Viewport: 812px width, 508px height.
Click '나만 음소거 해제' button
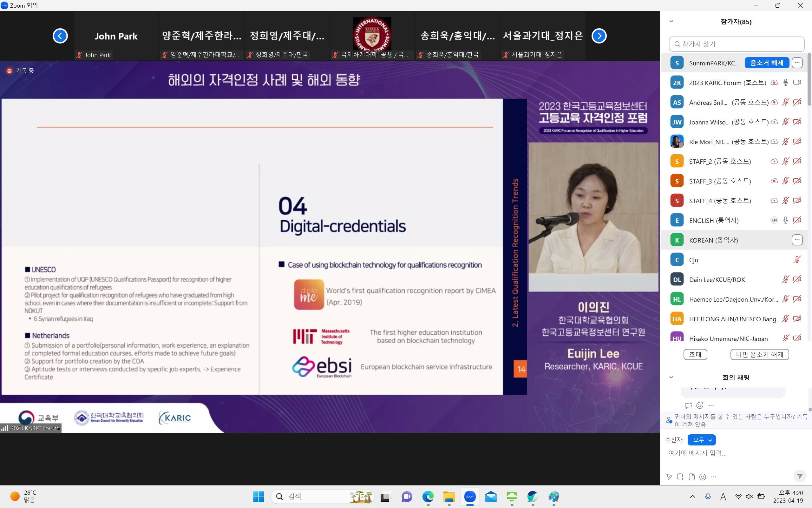point(760,354)
